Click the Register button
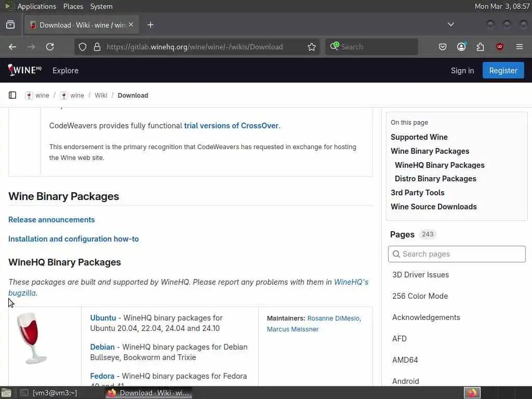Viewport: 532px width, 399px height. coord(503,71)
